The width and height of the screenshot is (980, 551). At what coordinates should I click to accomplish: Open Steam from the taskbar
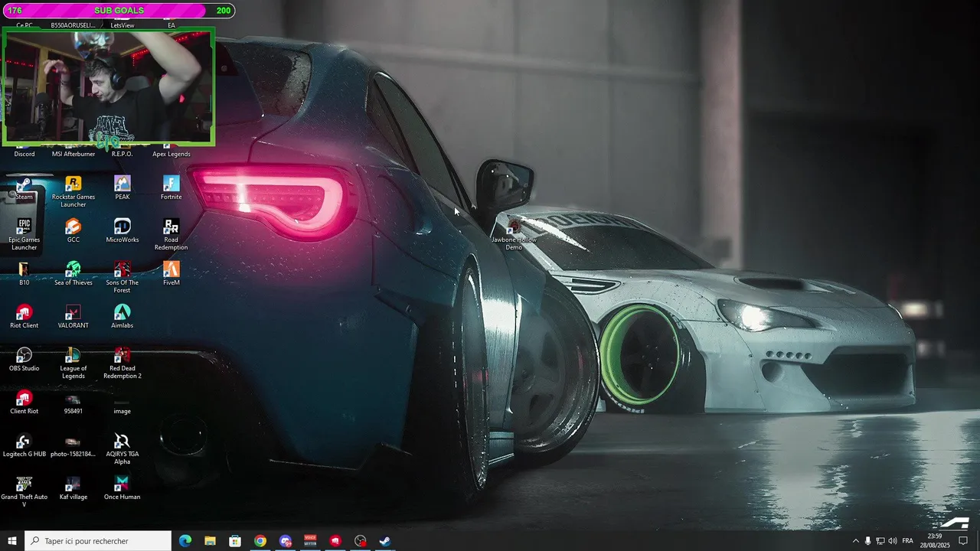pos(385,541)
